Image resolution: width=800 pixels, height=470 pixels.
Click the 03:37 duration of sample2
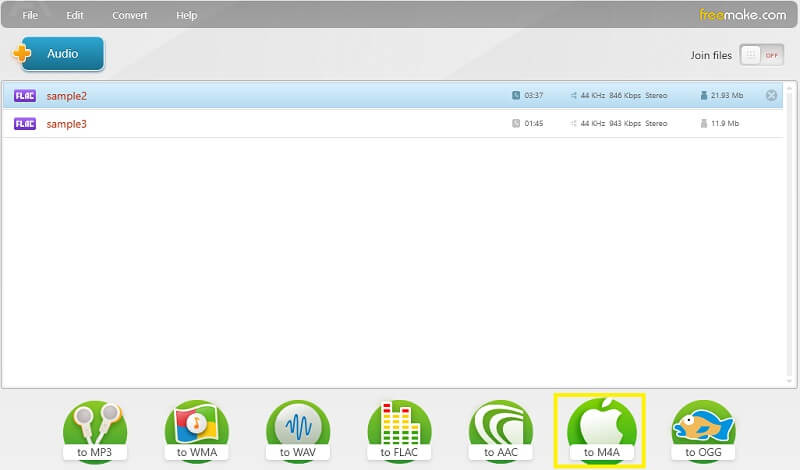[534, 95]
